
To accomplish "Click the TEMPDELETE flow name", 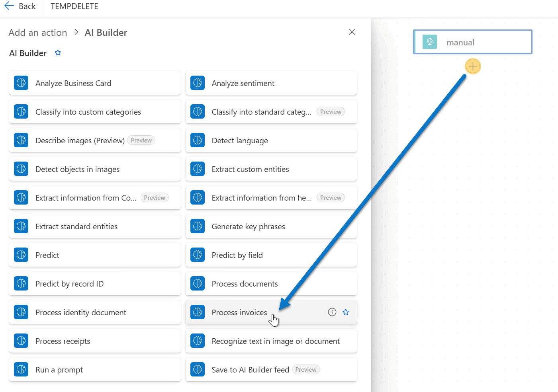I will pos(74,6).
